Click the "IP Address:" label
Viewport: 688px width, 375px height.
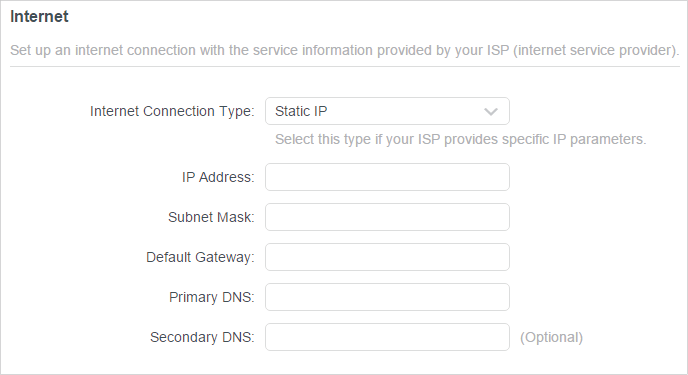218,177
